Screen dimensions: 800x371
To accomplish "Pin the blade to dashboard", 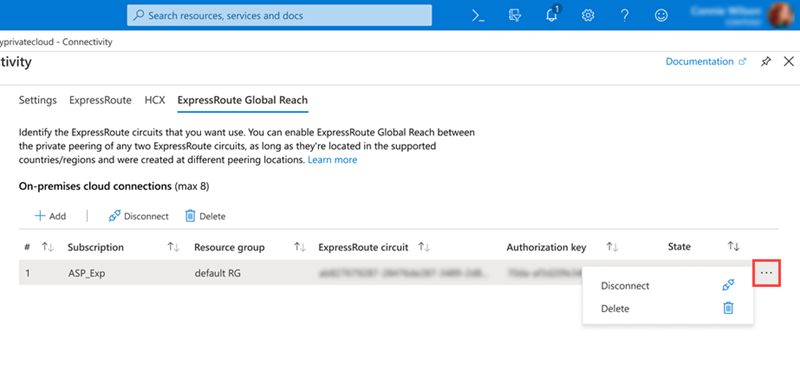I will pyautogui.click(x=766, y=62).
